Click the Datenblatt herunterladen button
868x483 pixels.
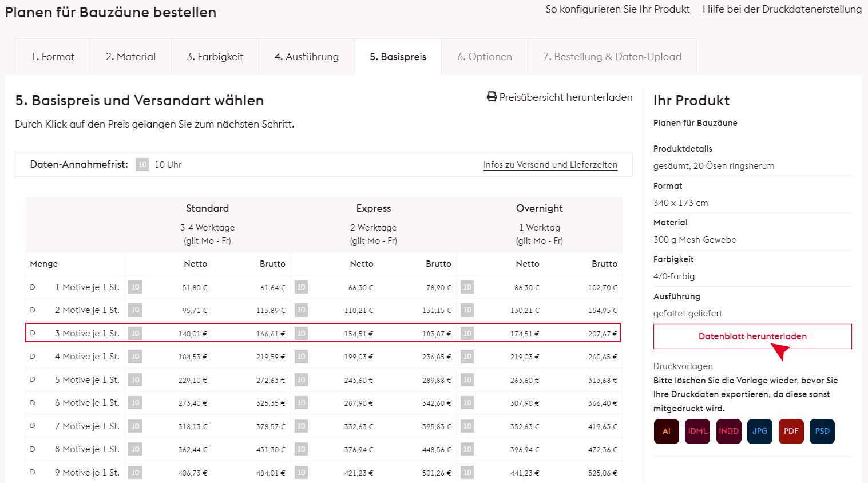coord(752,336)
